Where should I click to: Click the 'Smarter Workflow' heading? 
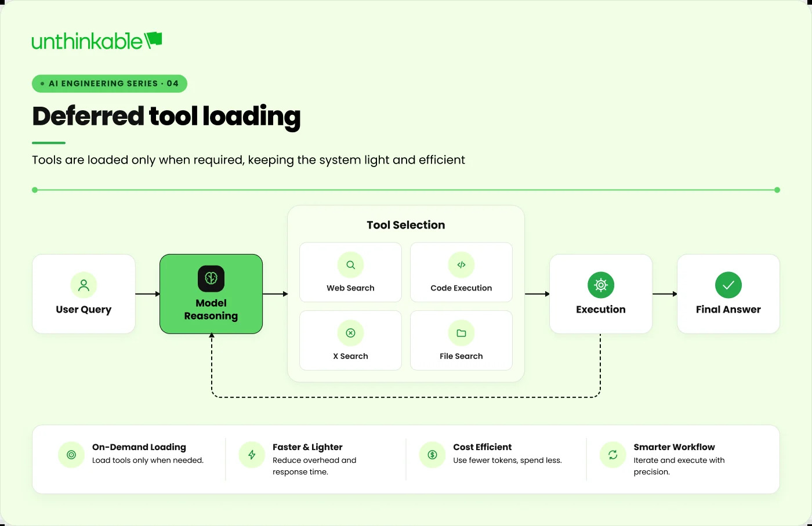[x=674, y=447]
